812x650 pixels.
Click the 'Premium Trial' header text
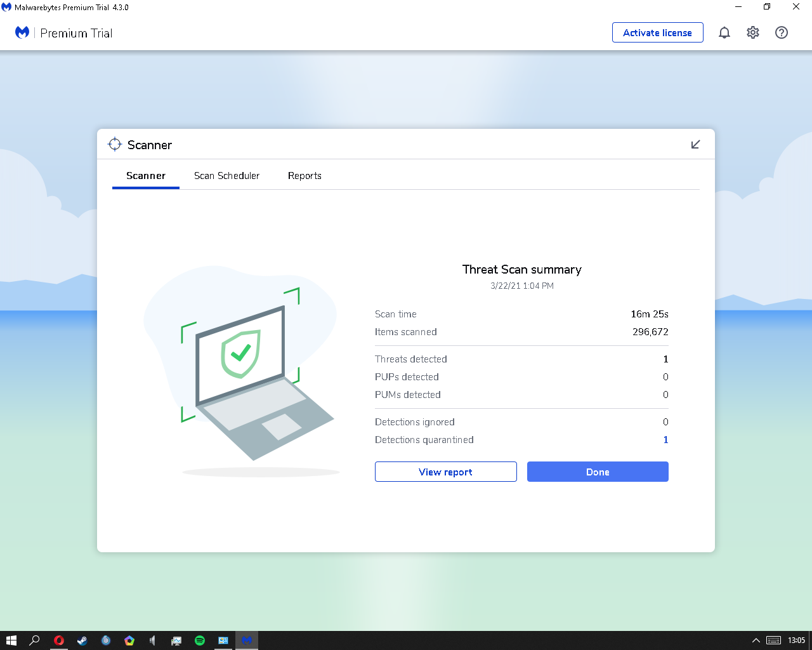click(76, 33)
